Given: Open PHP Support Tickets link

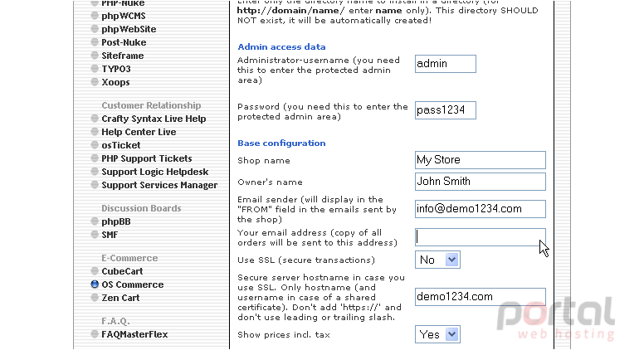Looking at the screenshot, I should point(147,158).
